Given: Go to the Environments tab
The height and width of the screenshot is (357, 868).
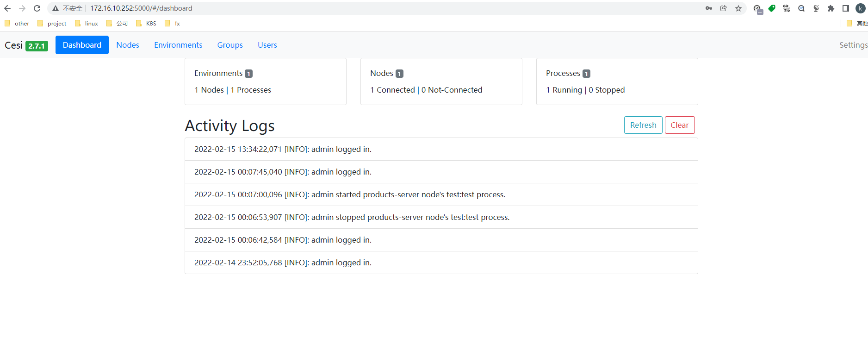Looking at the screenshot, I should (x=178, y=45).
